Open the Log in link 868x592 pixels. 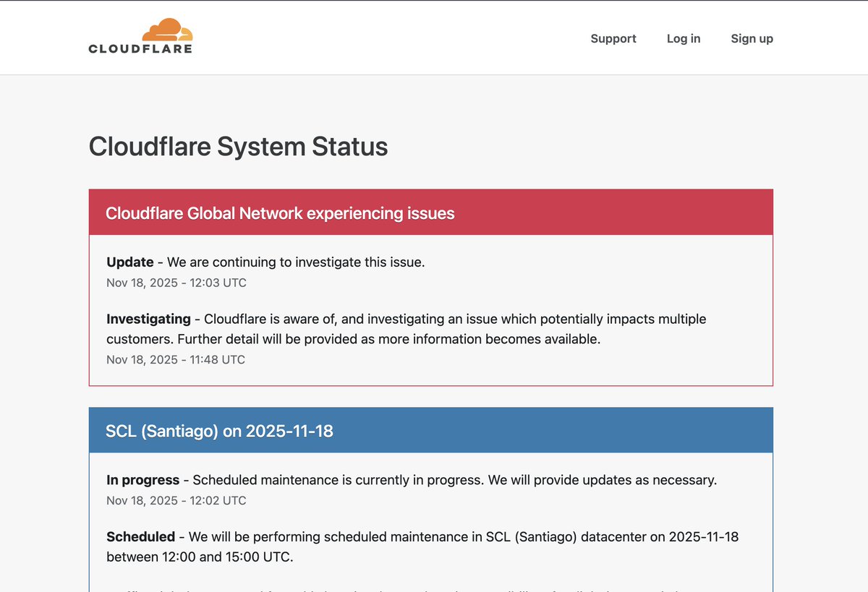pyautogui.click(x=684, y=39)
